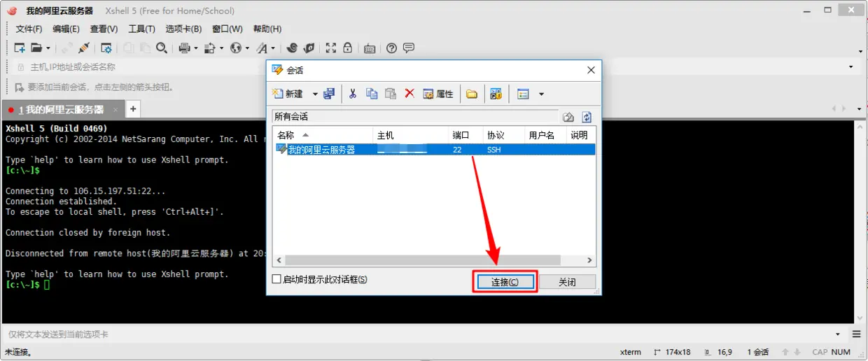Click the font icon in main toolbar
The height and width of the screenshot is (361, 868).
[x=262, y=48]
